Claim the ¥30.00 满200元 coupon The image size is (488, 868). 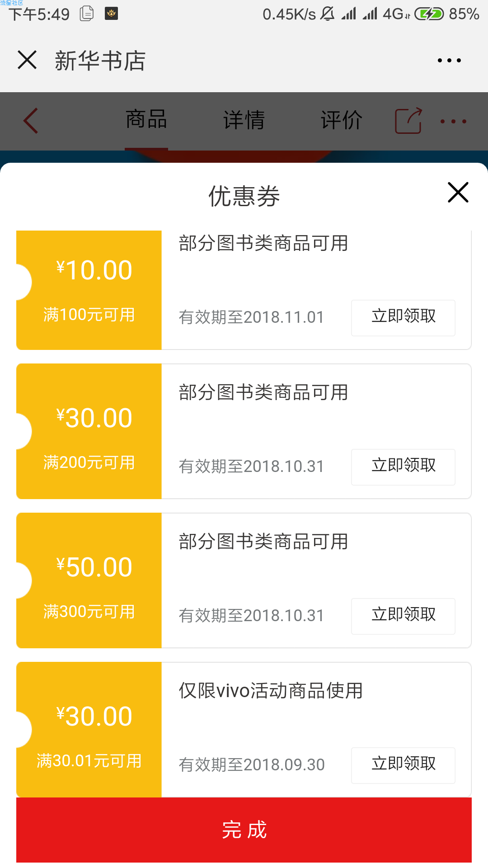pyautogui.click(x=403, y=467)
